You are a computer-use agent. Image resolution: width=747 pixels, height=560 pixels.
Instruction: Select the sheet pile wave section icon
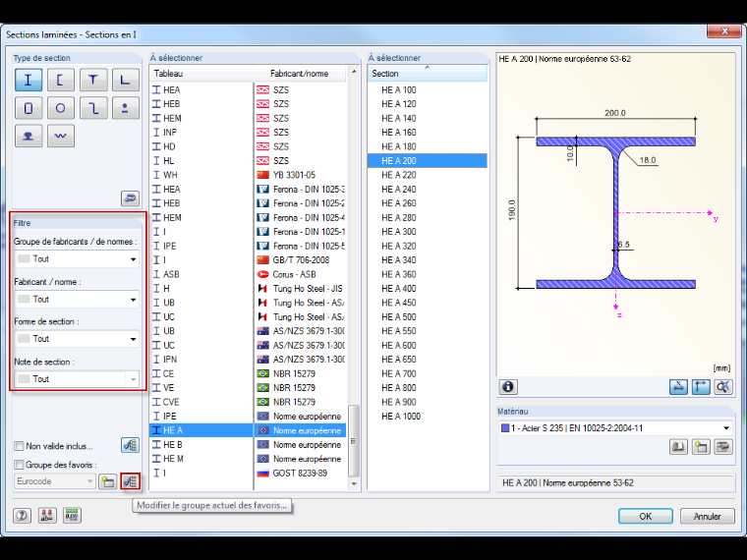pyautogui.click(x=61, y=137)
